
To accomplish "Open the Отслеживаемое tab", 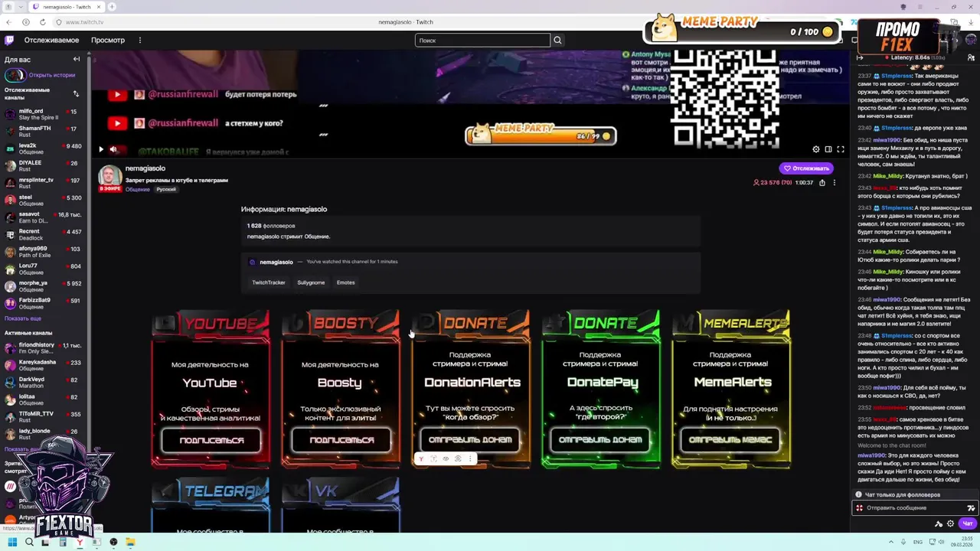I will tap(51, 40).
